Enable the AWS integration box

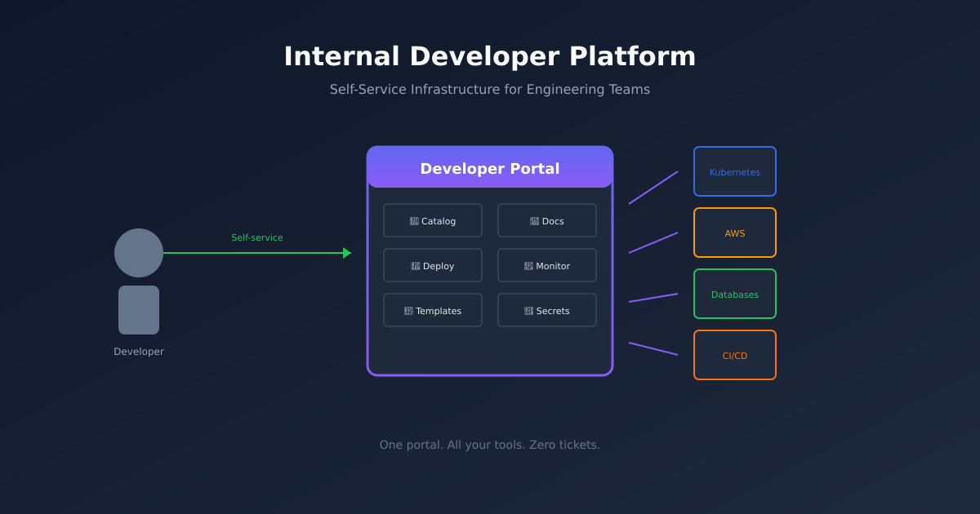click(735, 233)
